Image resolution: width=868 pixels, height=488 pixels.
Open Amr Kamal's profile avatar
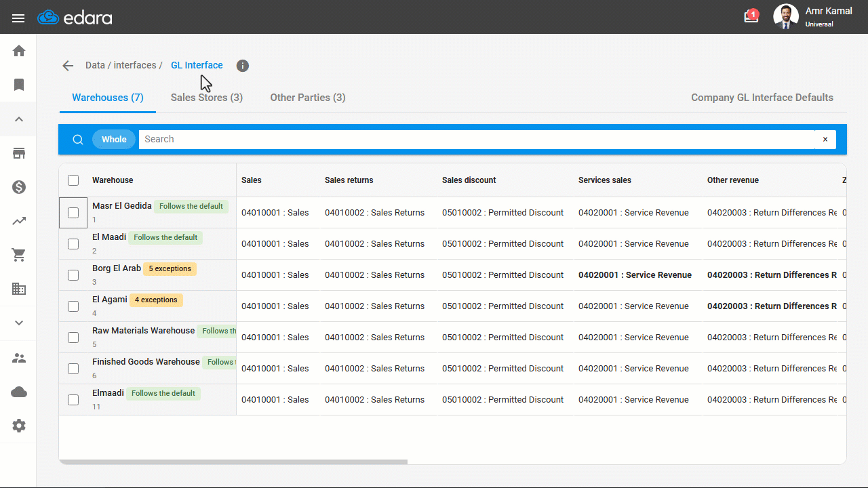(786, 17)
